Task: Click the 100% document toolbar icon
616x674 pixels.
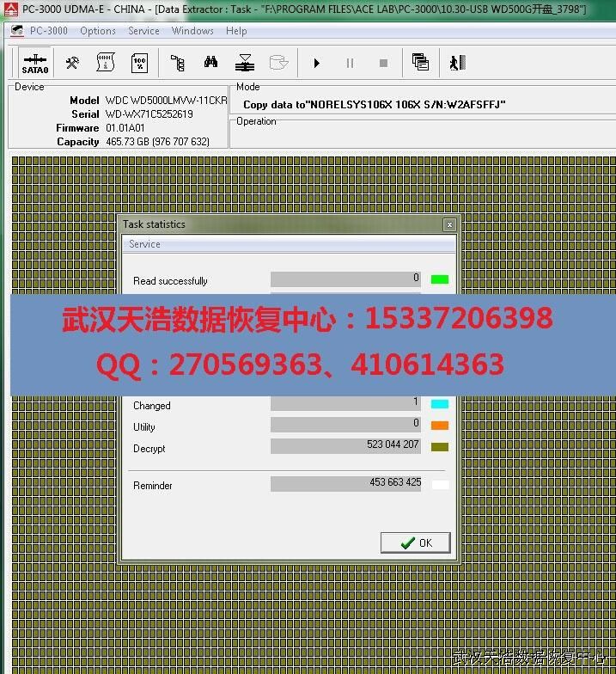Action: point(139,63)
